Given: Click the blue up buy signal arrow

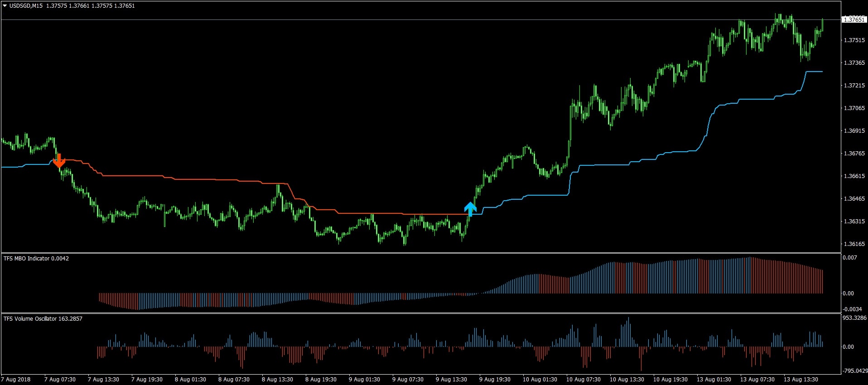Looking at the screenshot, I should click(x=470, y=209).
